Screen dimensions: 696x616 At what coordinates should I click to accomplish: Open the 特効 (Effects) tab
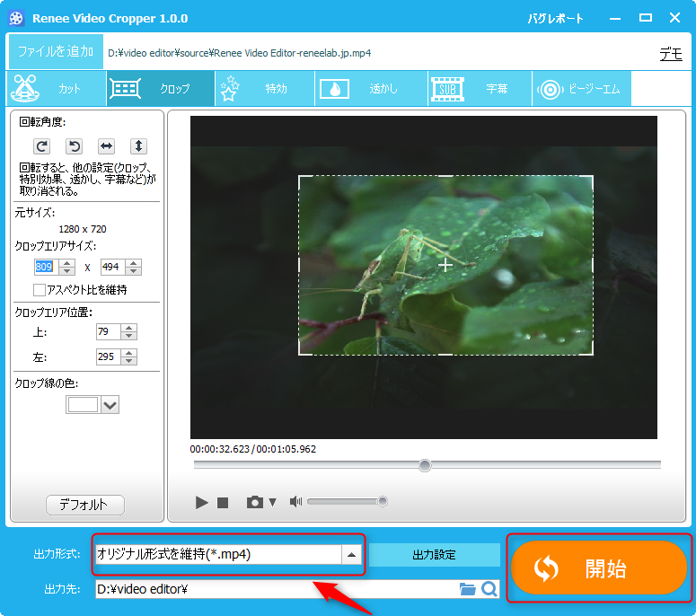[x=265, y=88]
